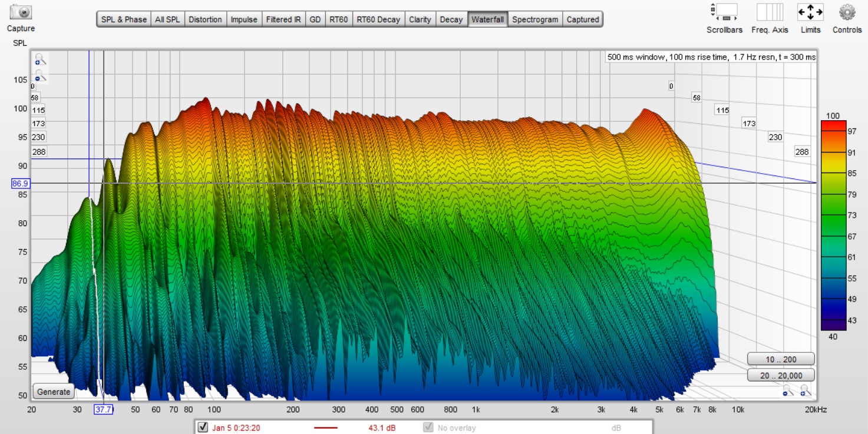The height and width of the screenshot is (434, 868).
Task: Click the red Jan 5 trace line sample
Action: point(326,428)
